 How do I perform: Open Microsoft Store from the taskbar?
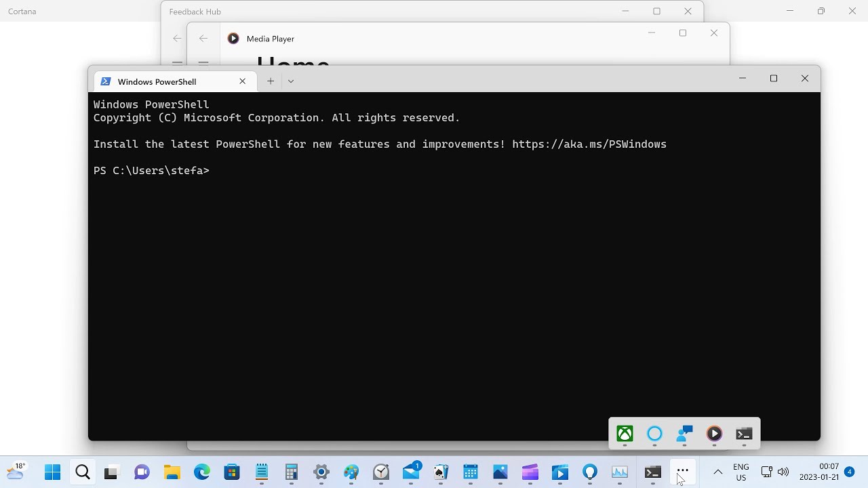(232, 472)
